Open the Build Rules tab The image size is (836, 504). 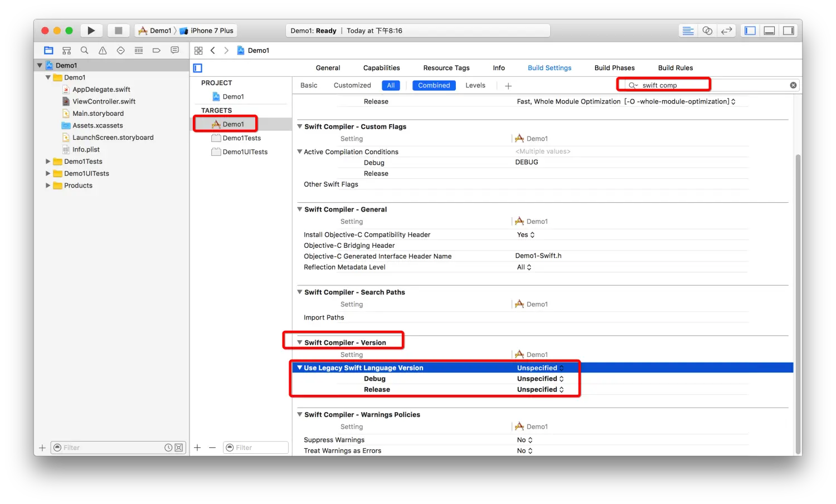(x=675, y=68)
